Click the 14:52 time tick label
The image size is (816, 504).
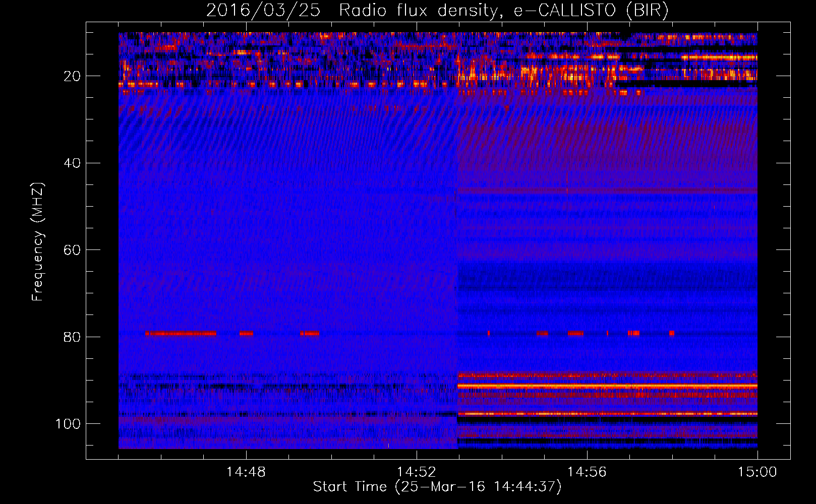pyautogui.click(x=417, y=472)
